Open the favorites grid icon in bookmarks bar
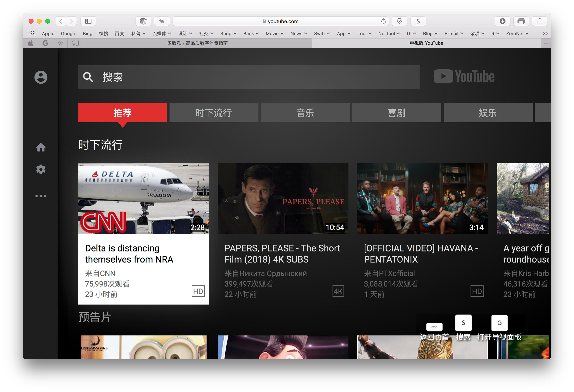574x392 pixels. click(32, 33)
